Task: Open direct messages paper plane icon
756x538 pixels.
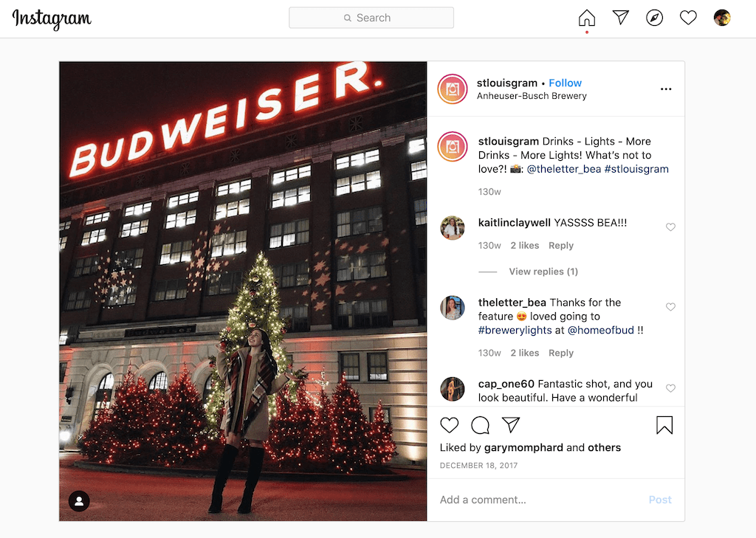Action: (620, 18)
